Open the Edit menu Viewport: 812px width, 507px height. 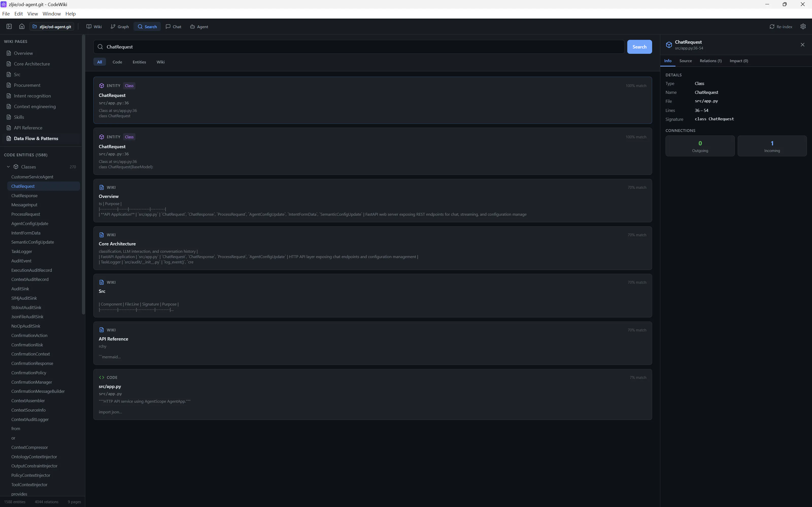click(x=19, y=14)
